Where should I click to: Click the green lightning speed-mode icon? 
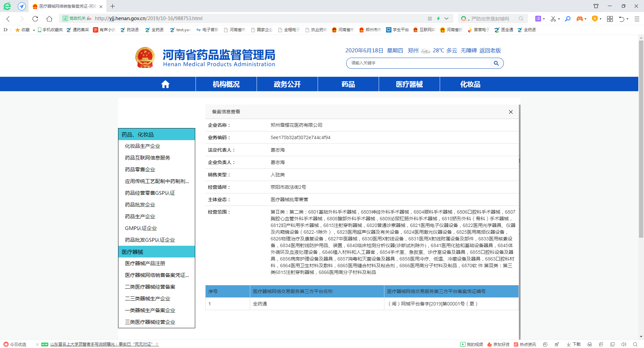(x=438, y=18)
